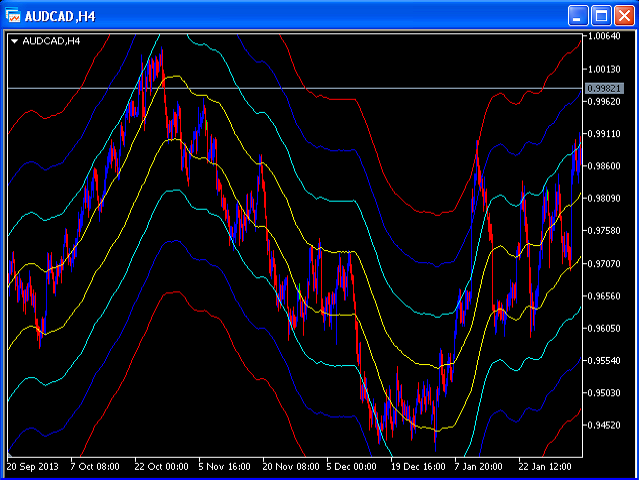Click the 0.96050 price scale value
This screenshot has height=480, width=640.
click(604, 328)
